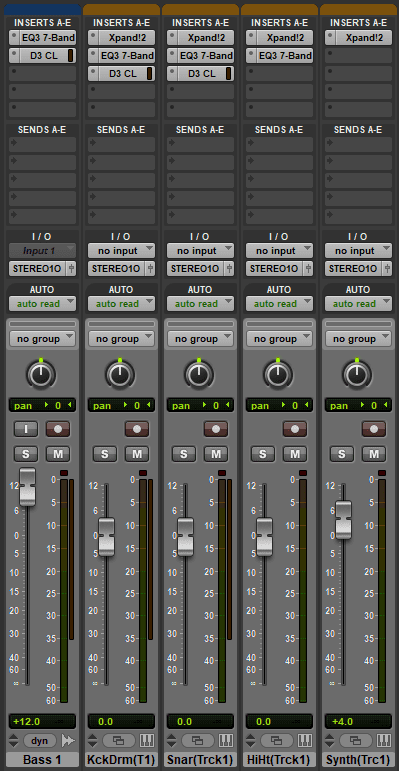Record-enable the Bass 1 track
This screenshot has height=771, width=399.
click(x=58, y=429)
